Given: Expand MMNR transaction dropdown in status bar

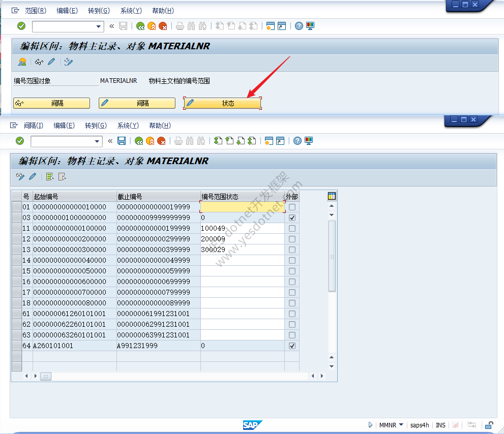Looking at the screenshot, I should (401, 425).
